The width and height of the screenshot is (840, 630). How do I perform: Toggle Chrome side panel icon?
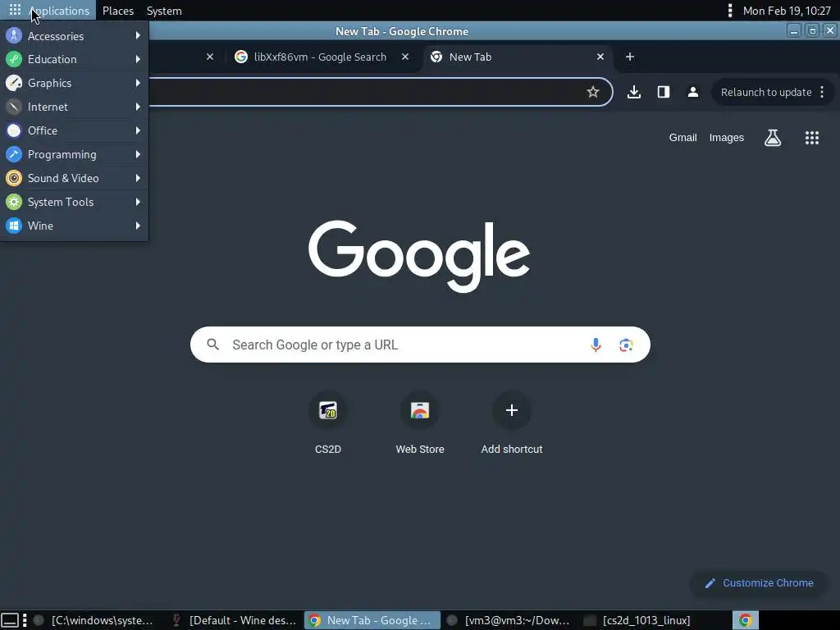point(663,92)
